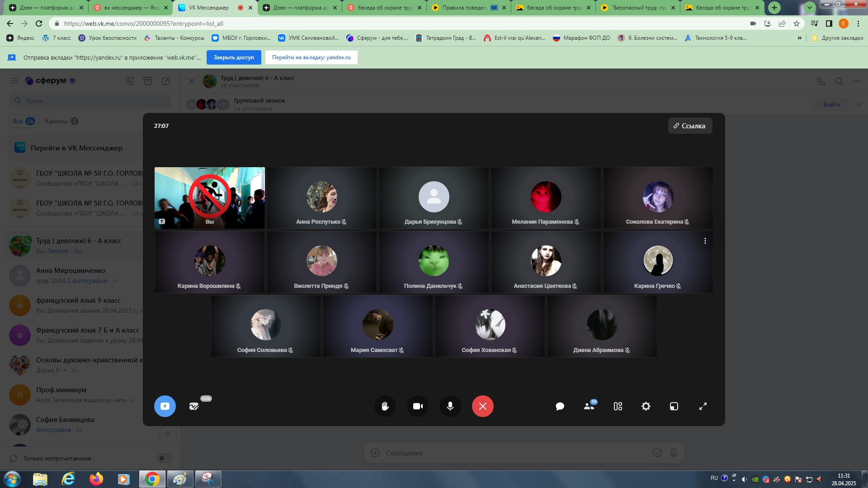Image resolution: width=868 pixels, height=488 pixels.
Task: Collapse the sidebar with double chevron
Action: [x=168, y=434]
